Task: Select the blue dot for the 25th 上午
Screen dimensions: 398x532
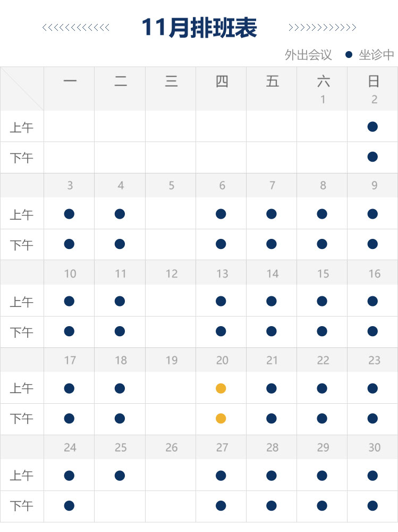Action: [x=120, y=476]
